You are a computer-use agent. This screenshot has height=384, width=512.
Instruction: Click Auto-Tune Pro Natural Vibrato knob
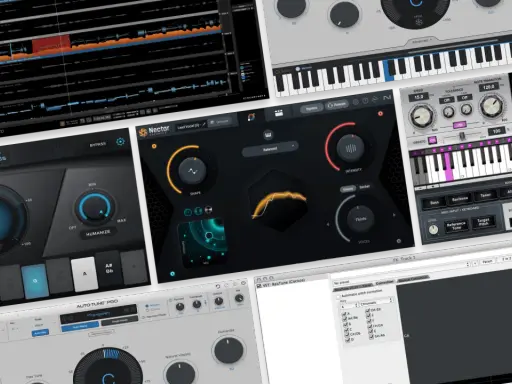181,373
